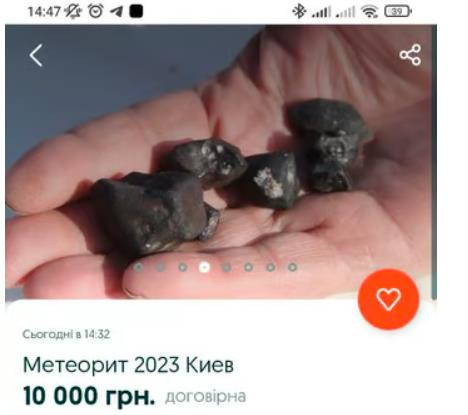
Task: Select the fifth photo indicator dot
Action: point(226,267)
